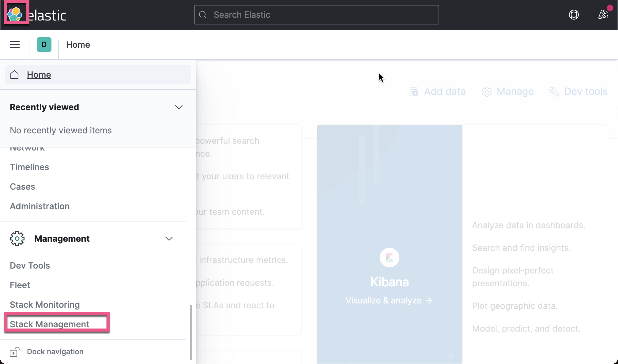The image size is (618, 364).
Task: Open notifications via the bell icon
Action: tap(602, 14)
